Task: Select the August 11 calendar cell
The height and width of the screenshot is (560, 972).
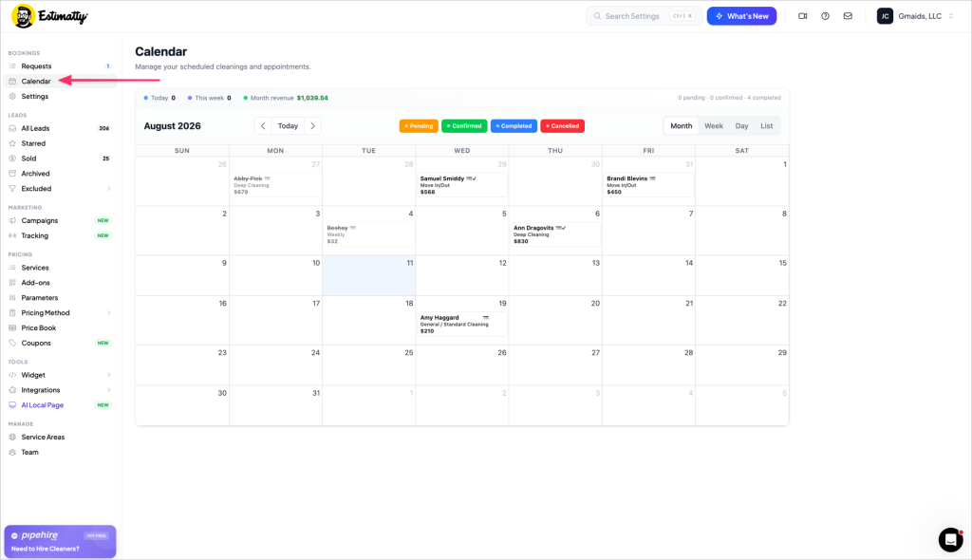Action: [369, 275]
